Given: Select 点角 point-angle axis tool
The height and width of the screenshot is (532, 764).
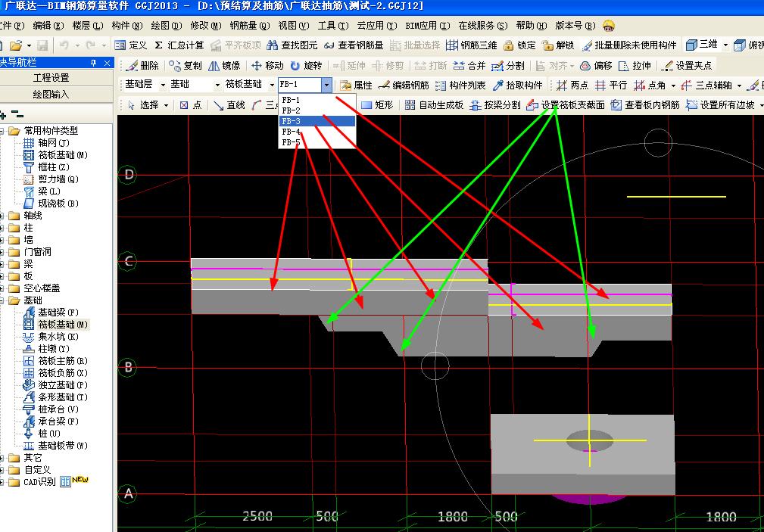Looking at the screenshot, I should point(650,86).
